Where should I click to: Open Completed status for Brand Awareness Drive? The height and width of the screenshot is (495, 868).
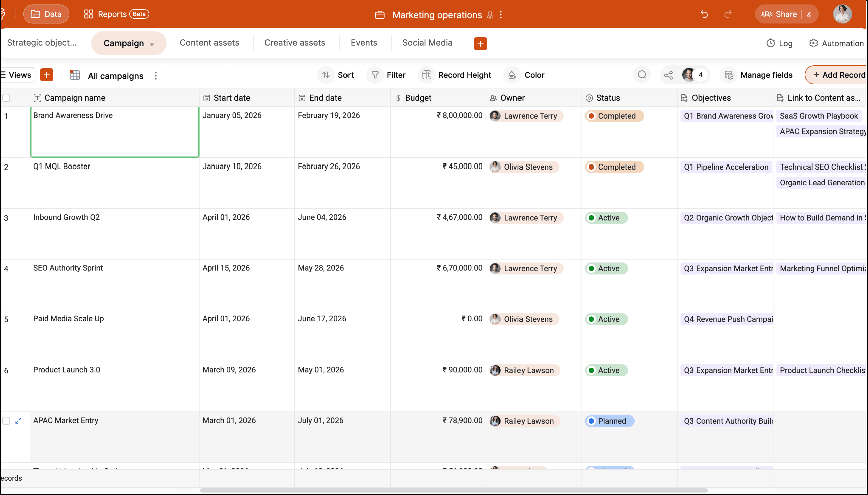(x=614, y=116)
